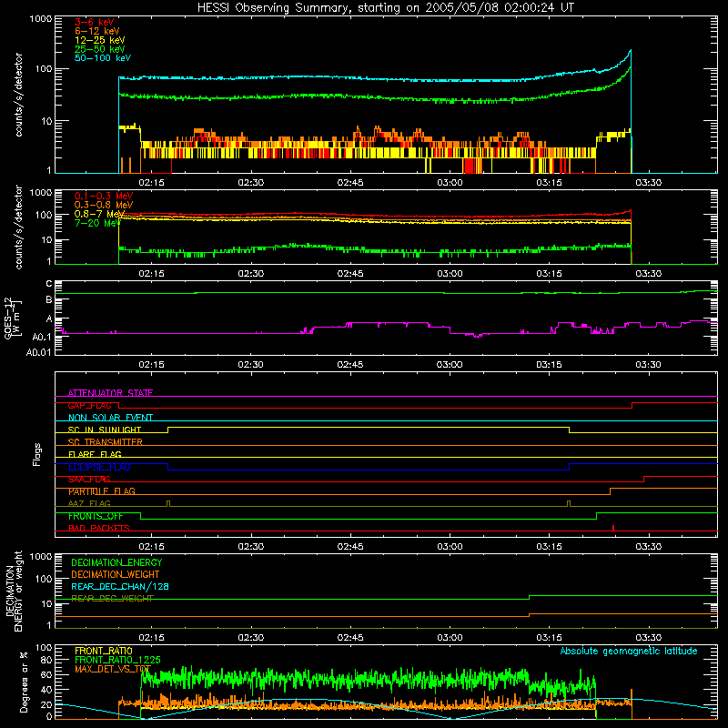Click the 03:00 time label under the keV panel

450,183
